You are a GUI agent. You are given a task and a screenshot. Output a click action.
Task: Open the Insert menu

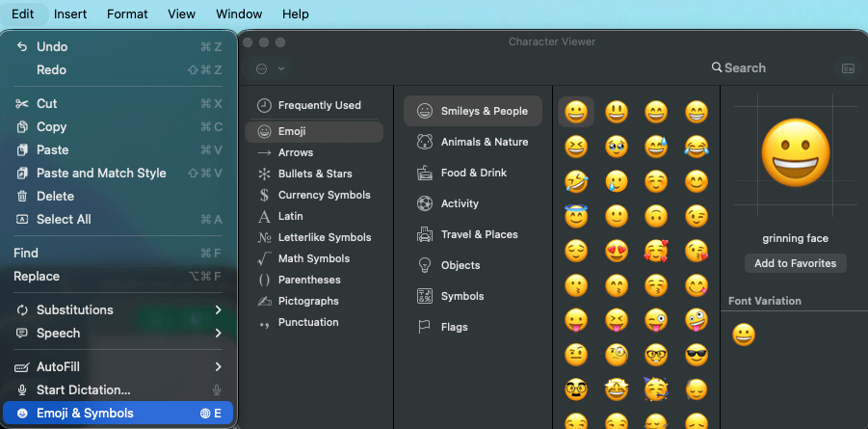coord(70,14)
